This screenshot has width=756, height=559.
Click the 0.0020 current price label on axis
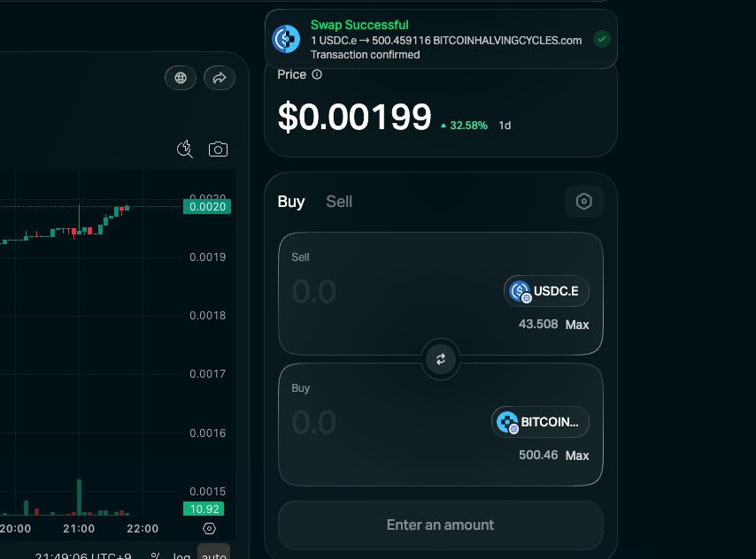[x=207, y=207]
